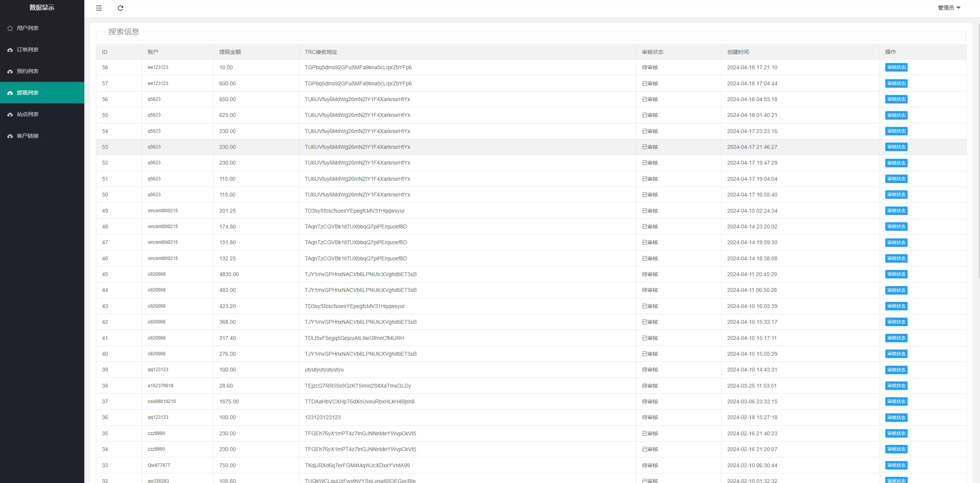The image size is (980, 483).
Task: Click 审核状态 button for row ID 45
Action: (x=896, y=274)
